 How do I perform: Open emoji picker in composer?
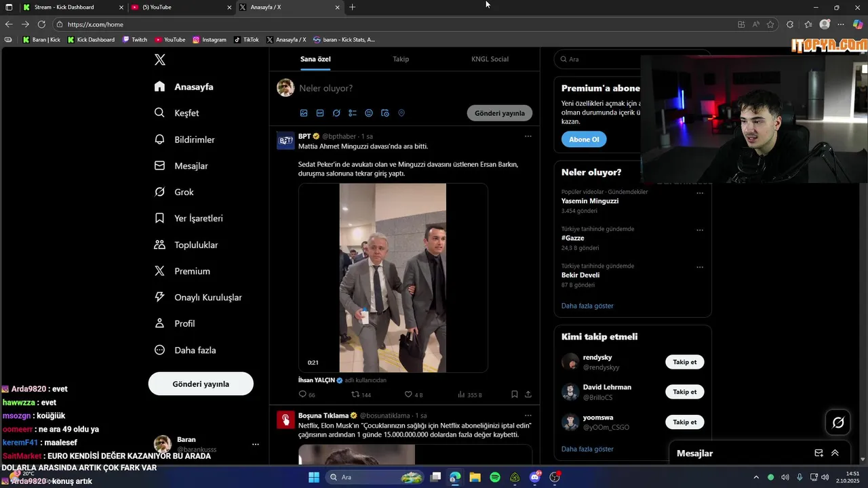(369, 113)
